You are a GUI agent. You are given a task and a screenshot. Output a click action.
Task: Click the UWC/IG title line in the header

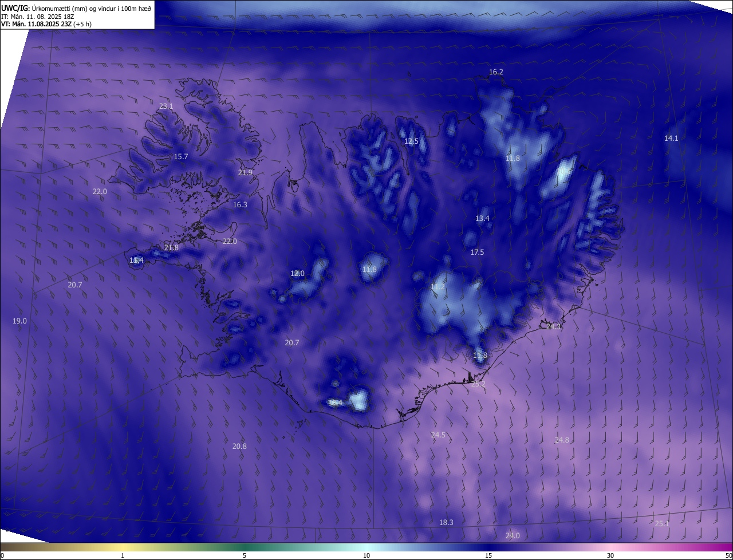(76, 8)
